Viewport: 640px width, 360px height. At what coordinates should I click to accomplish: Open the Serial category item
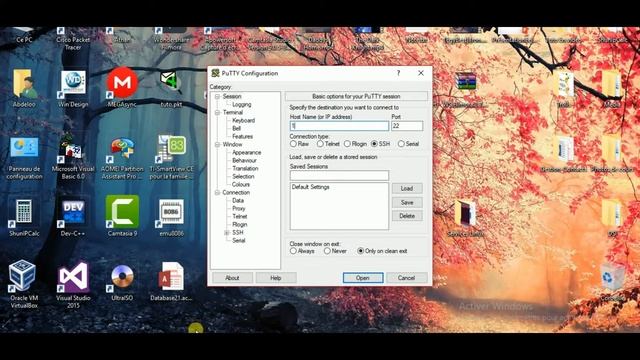(239, 240)
